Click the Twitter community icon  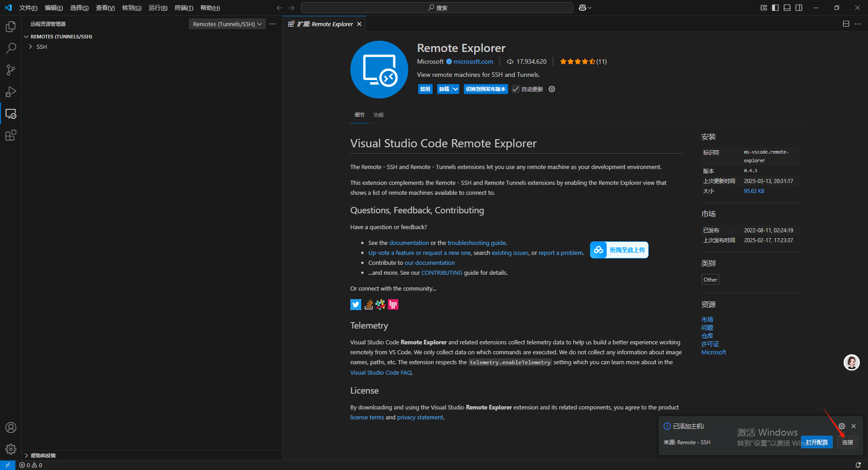click(356, 305)
